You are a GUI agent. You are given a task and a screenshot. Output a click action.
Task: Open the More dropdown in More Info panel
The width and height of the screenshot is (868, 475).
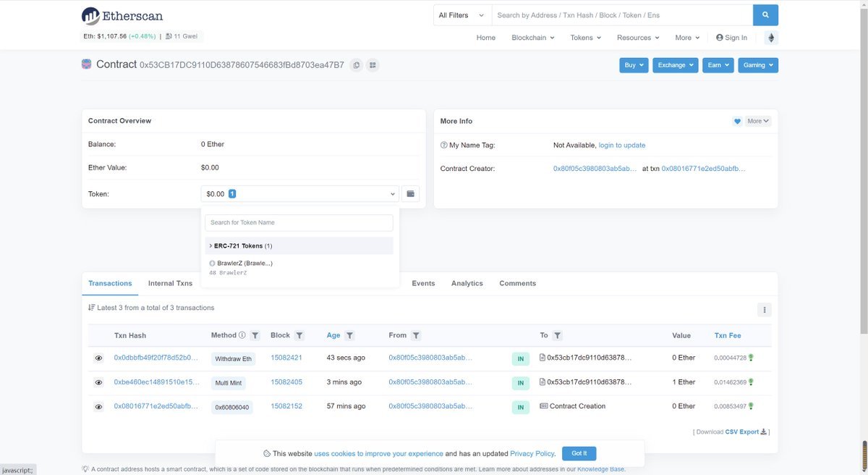point(759,122)
